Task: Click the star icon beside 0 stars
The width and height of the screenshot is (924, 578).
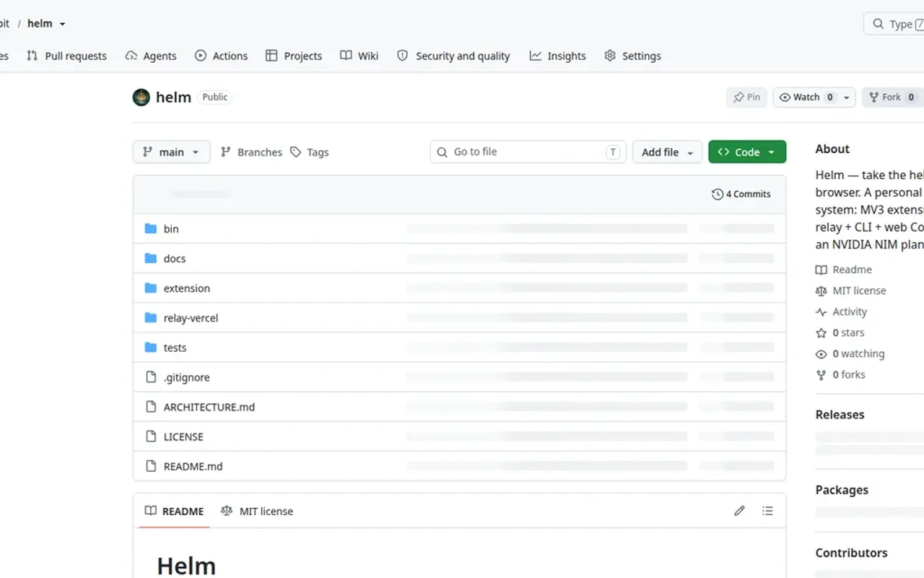Action: pyautogui.click(x=821, y=333)
